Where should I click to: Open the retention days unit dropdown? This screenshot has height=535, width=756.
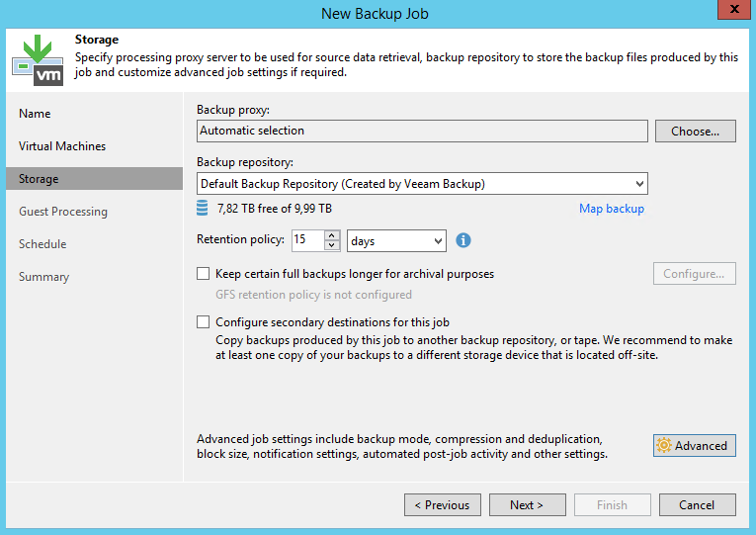(438, 241)
